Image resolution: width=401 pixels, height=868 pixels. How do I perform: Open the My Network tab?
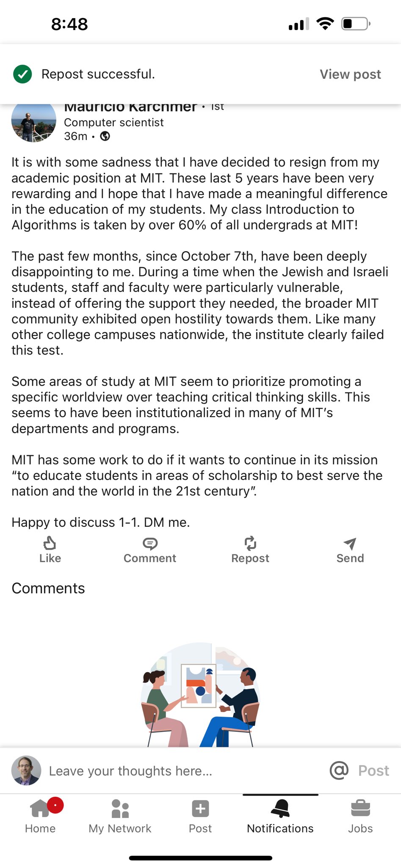pos(120,816)
